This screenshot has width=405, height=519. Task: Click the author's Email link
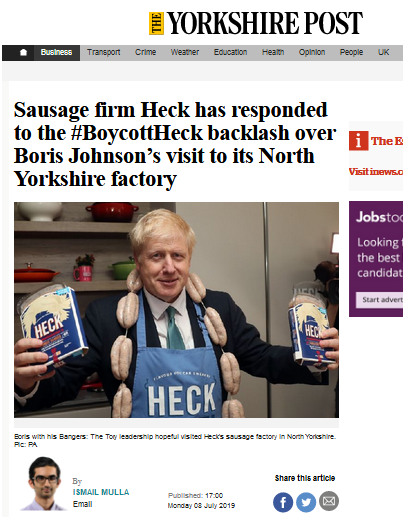(82, 504)
